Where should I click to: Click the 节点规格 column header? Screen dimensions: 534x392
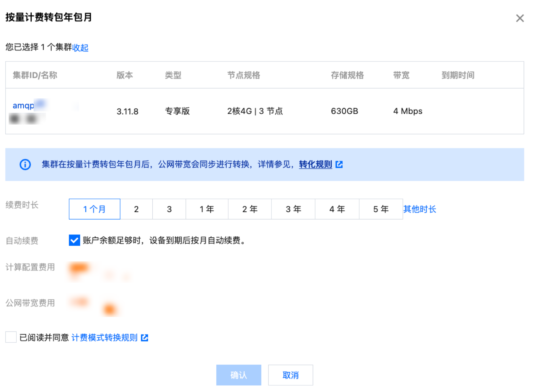244,75
